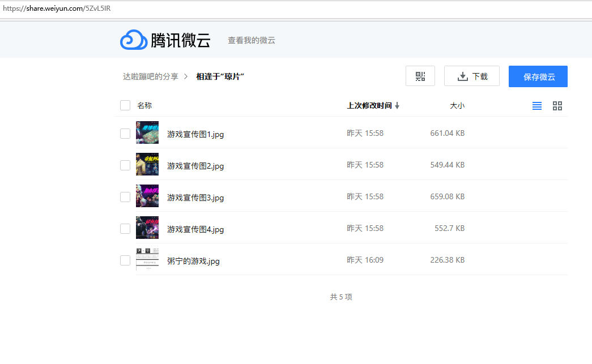Check the box for 游戏宣传图1.jpg
Screen dimensions: 592x364
(x=125, y=134)
